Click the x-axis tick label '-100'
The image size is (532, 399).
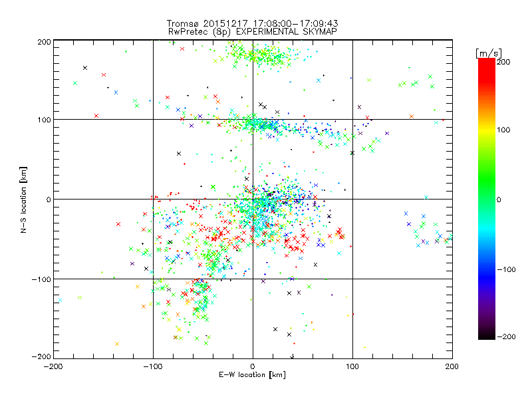pos(153,366)
